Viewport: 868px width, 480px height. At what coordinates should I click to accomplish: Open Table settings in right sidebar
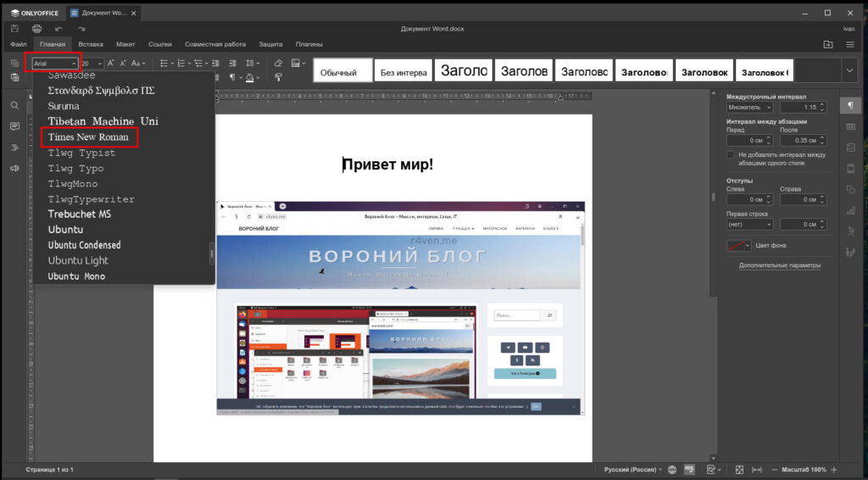850,126
